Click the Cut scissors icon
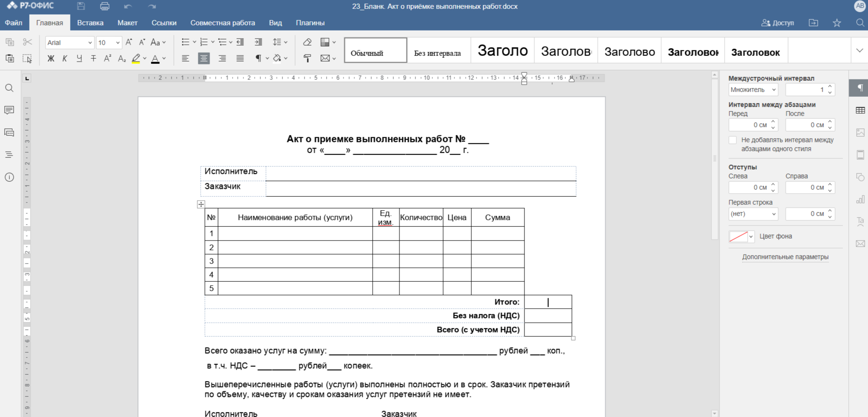Image resolution: width=868 pixels, height=417 pixels. pyautogui.click(x=27, y=42)
